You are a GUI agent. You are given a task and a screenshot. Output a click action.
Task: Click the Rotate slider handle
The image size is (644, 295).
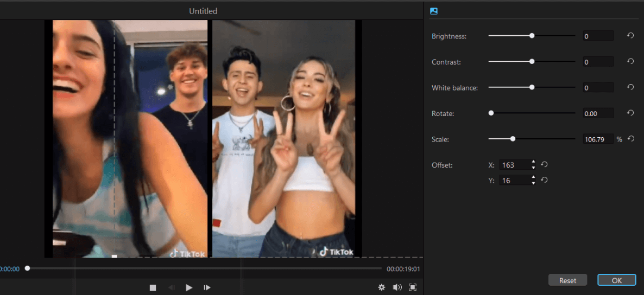click(491, 113)
